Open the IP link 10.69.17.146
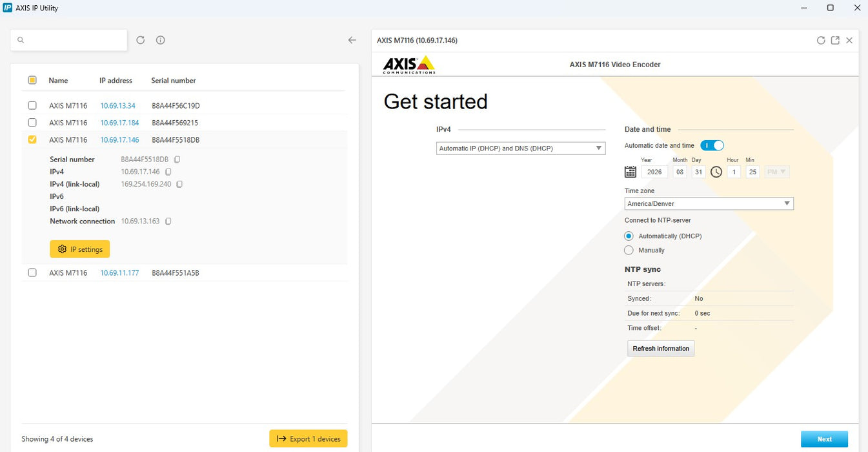Image resolution: width=868 pixels, height=452 pixels. click(119, 140)
